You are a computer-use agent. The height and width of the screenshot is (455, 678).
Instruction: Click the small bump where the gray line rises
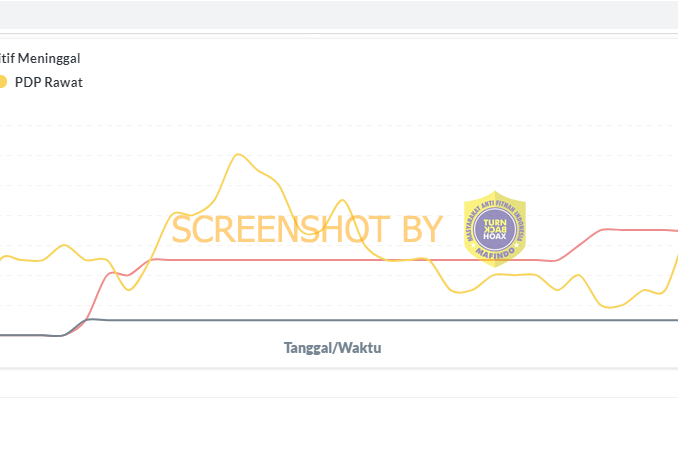[92, 320]
